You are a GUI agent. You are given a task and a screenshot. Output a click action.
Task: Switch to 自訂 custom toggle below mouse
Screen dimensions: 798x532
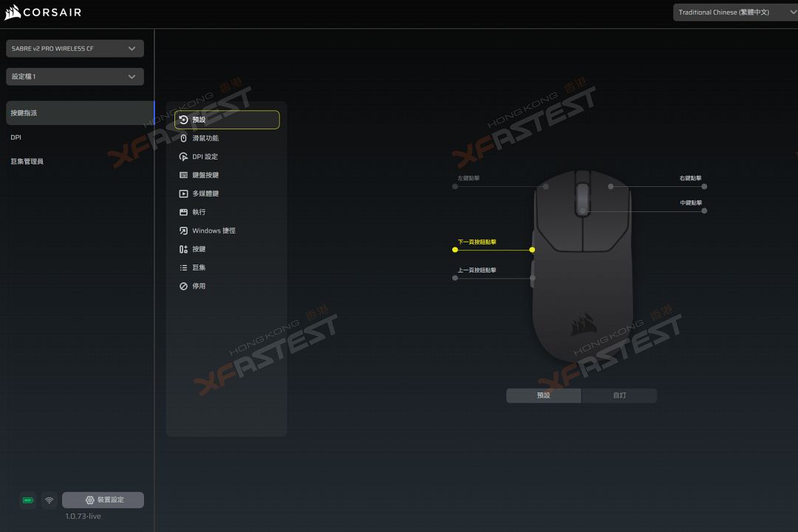(619, 395)
